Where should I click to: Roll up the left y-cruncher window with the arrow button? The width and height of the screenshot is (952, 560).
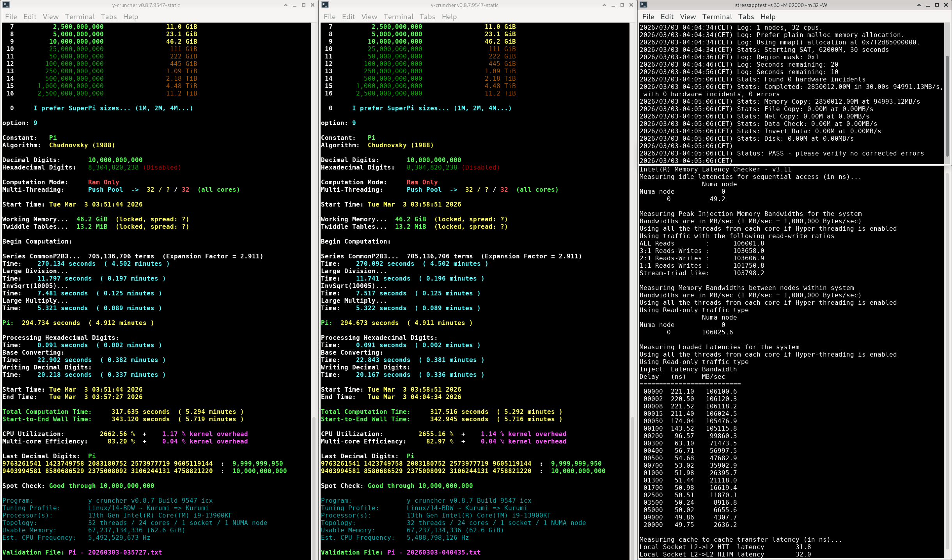coord(285,5)
